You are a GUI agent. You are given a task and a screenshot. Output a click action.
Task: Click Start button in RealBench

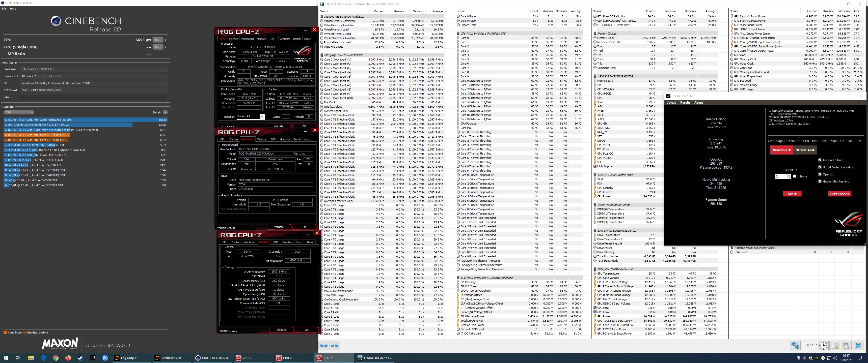[x=792, y=194]
